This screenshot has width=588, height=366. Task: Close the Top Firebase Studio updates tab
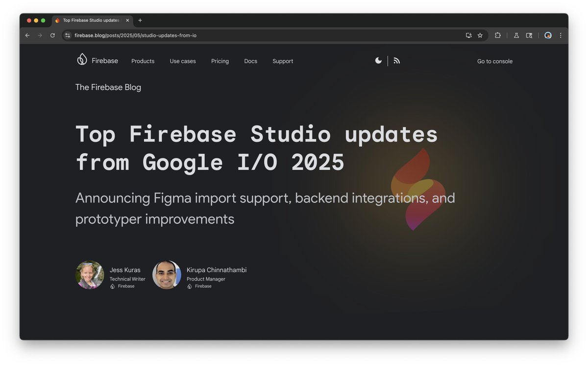[128, 21]
